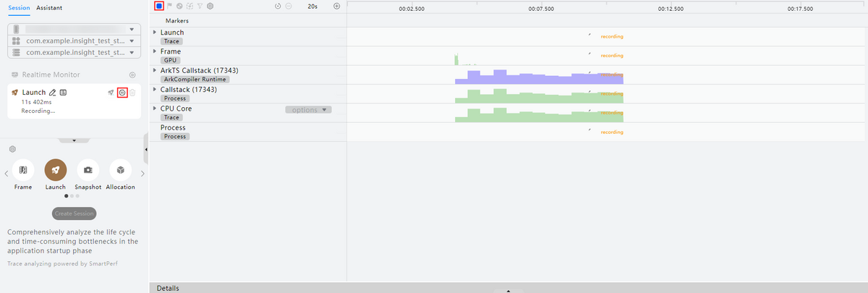Zoom out timeline with the minus icon
868x293 pixels.
(289, 6)
